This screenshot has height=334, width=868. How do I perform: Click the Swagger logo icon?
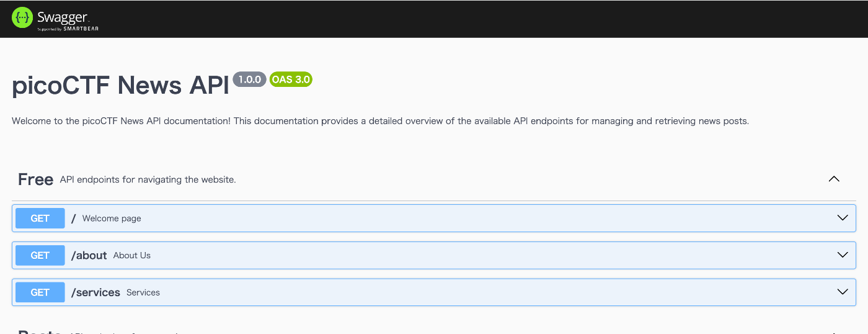22,18
